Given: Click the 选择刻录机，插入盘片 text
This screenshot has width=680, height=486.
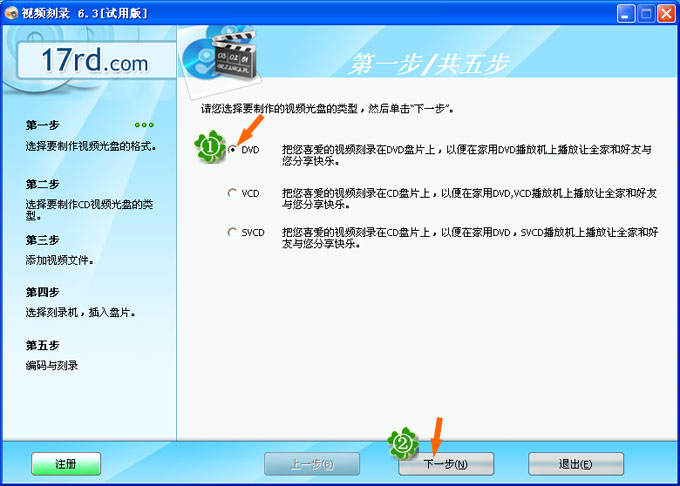Looking at the screenshot, I should pyautogui.click(x=80, y=313).
